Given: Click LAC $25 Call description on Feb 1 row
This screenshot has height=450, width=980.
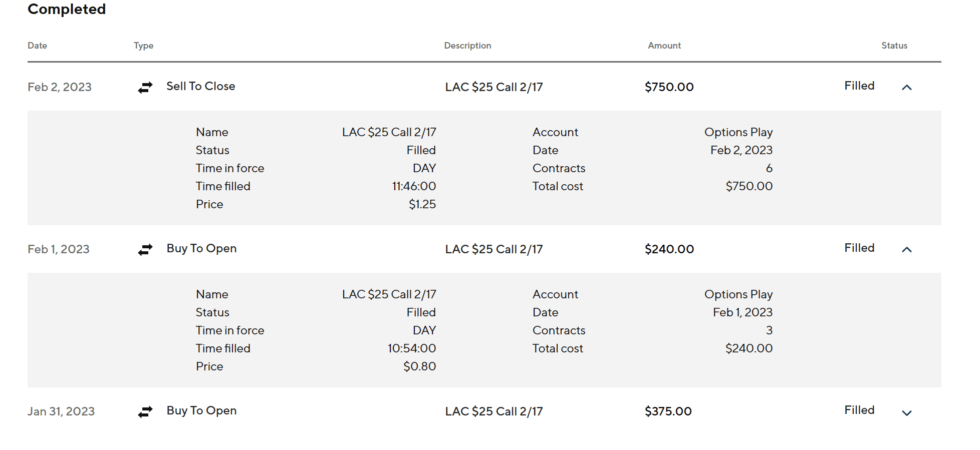Looking at the screenshot, I should [494, 249].
